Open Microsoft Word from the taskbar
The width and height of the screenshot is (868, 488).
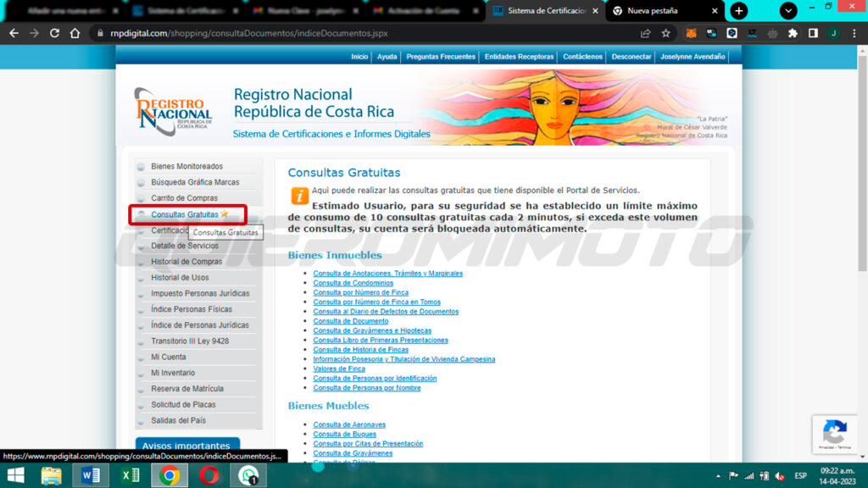pyautogui.click(x=90, y=475)
